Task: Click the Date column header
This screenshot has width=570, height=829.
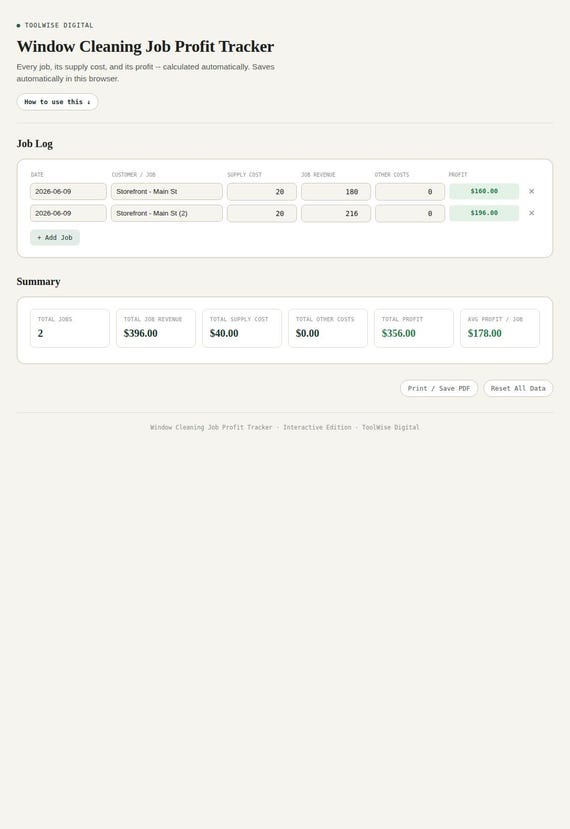Action: pyautogui.click(x=37, y=174)
